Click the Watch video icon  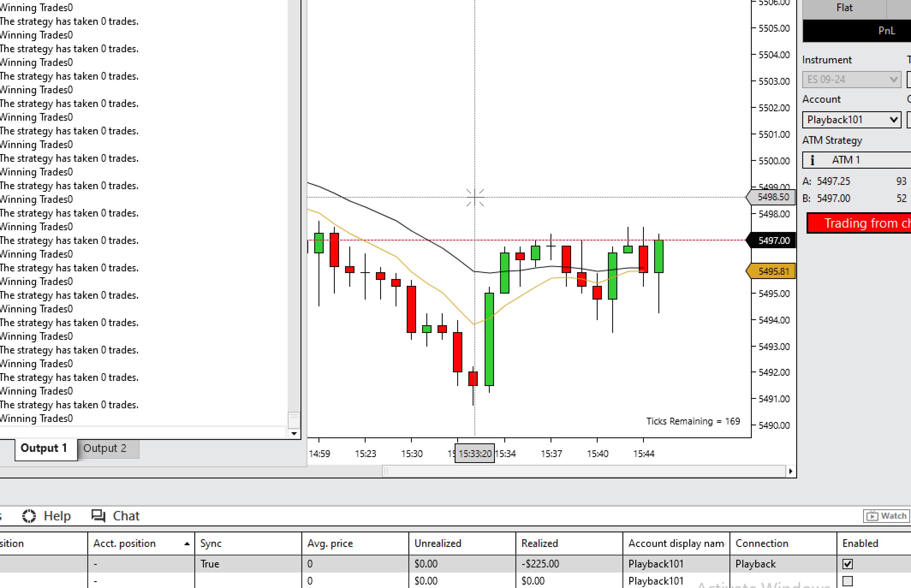coord(872,516)
